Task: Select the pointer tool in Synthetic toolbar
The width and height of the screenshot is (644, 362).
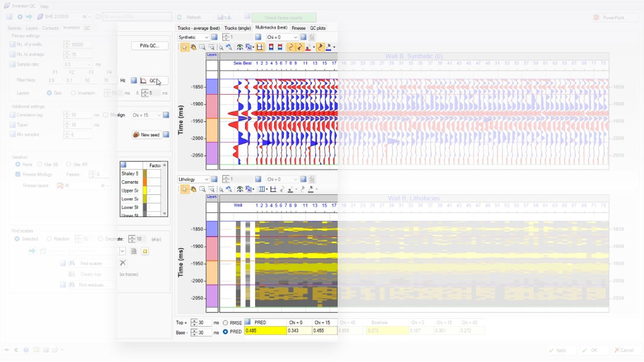Action: [185, 47]
